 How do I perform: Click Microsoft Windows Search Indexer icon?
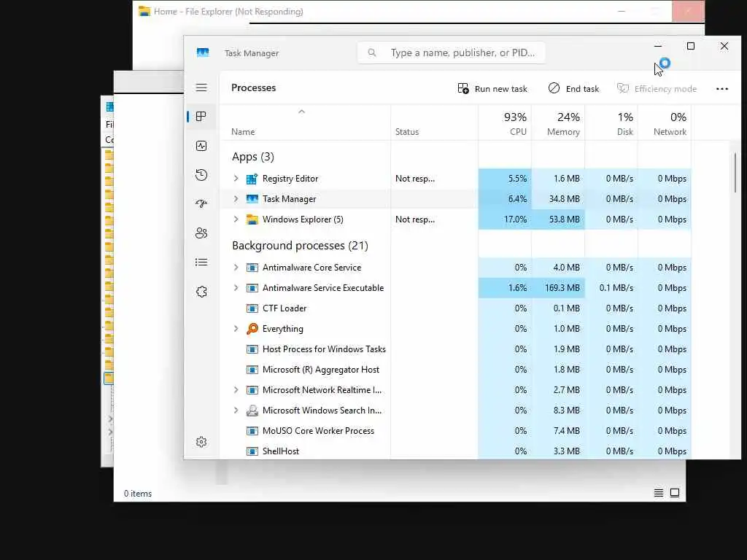pyautogui.click(x=252, y=411)
